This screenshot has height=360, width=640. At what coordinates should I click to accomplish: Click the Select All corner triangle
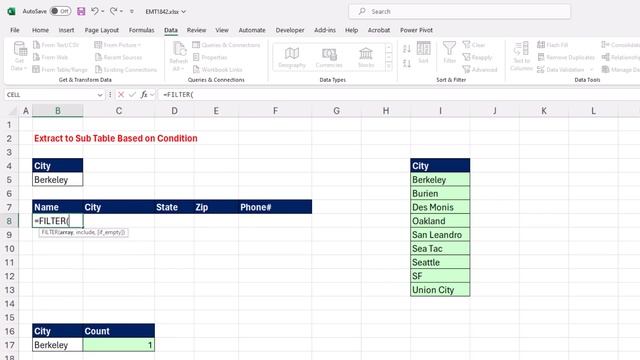click(x=13, y=111)
